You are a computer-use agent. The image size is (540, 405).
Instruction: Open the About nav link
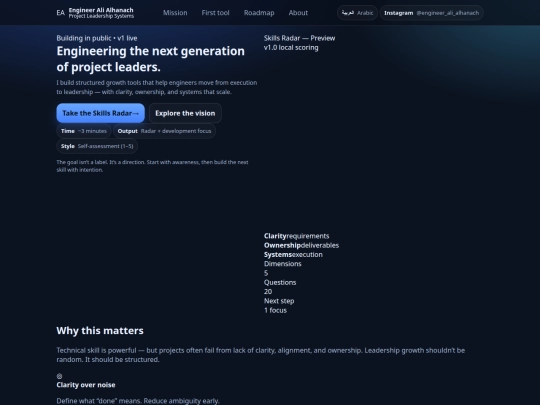click(298, 13)
